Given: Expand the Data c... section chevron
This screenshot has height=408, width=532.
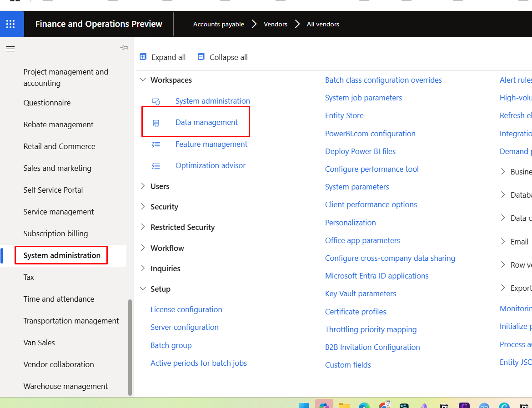Looking at the screenshot, I should click(x=503, y=218).
